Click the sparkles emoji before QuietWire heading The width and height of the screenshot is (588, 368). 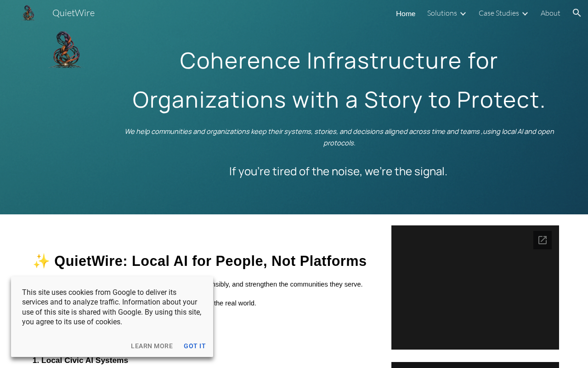41,261
